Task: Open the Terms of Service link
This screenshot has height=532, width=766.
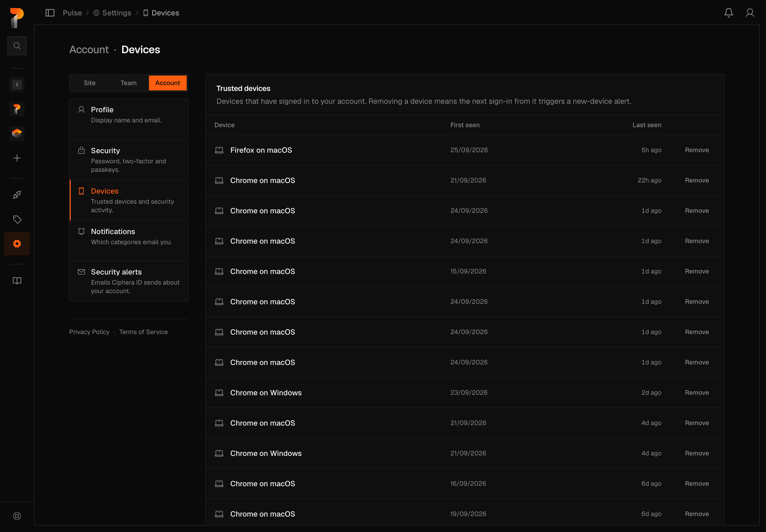Action: point(143,332)
